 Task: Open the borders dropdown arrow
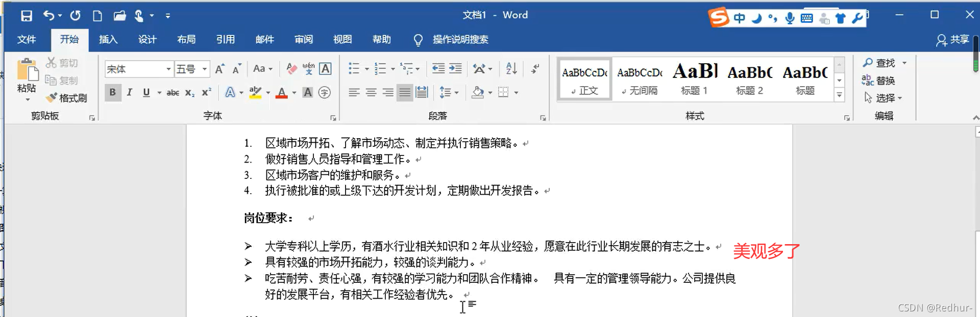(516, 93)
